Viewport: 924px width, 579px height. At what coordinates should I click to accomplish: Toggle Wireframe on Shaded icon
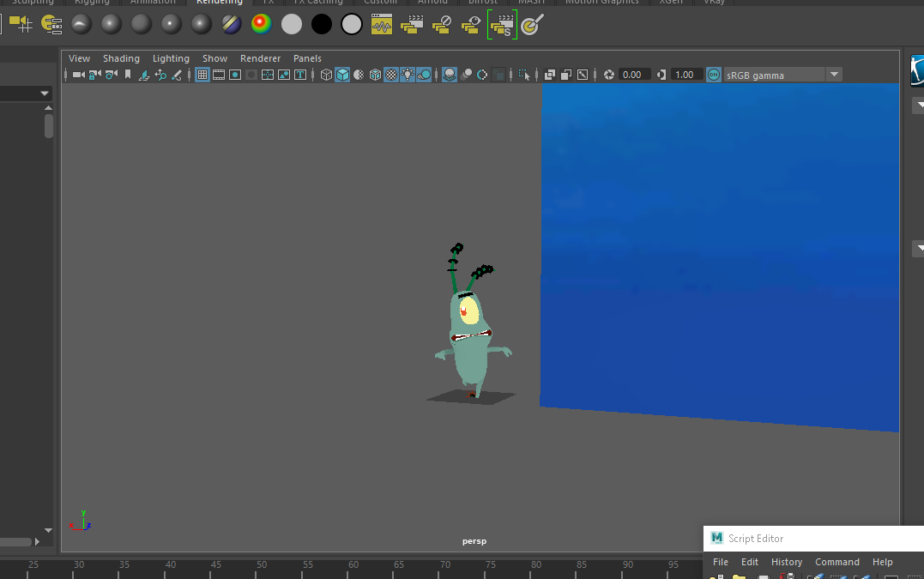[x=376, y=75]
